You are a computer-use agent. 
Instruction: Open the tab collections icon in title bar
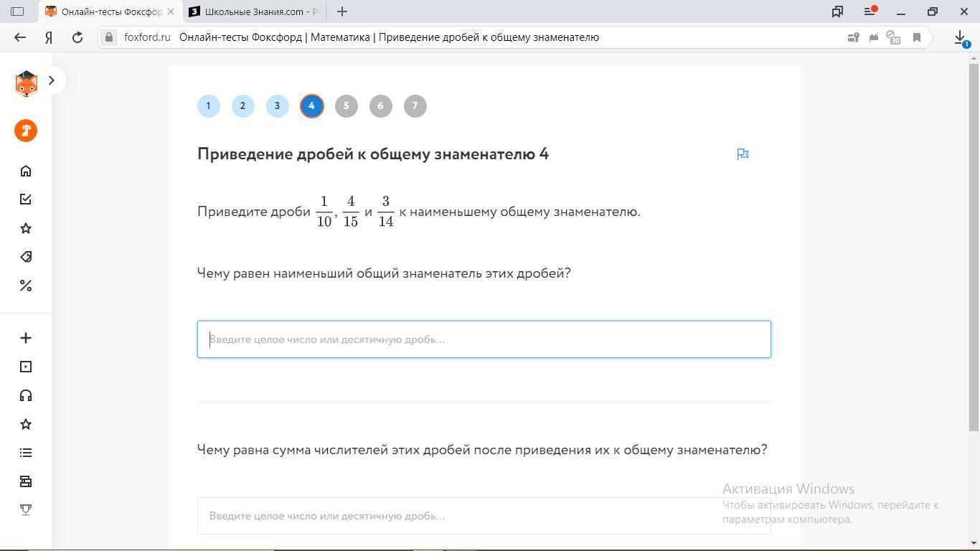point(837,11)
